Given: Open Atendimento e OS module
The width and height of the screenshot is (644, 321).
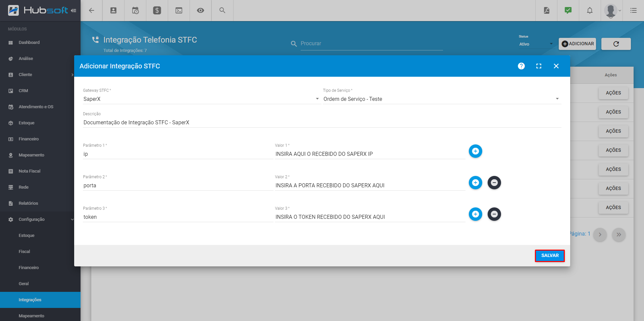Looking at the screenshot, I should point(40,107).
